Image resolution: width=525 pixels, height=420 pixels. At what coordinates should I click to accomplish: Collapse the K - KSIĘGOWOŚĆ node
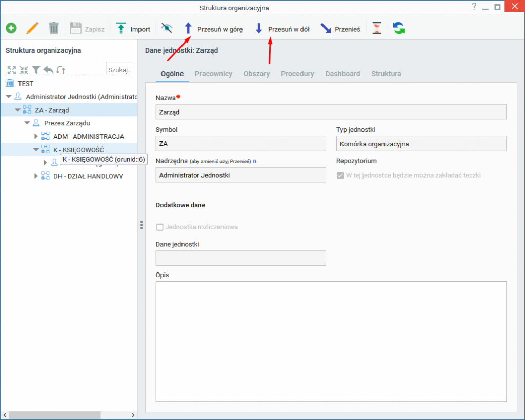pyautogui.click(x=36, y=150)
